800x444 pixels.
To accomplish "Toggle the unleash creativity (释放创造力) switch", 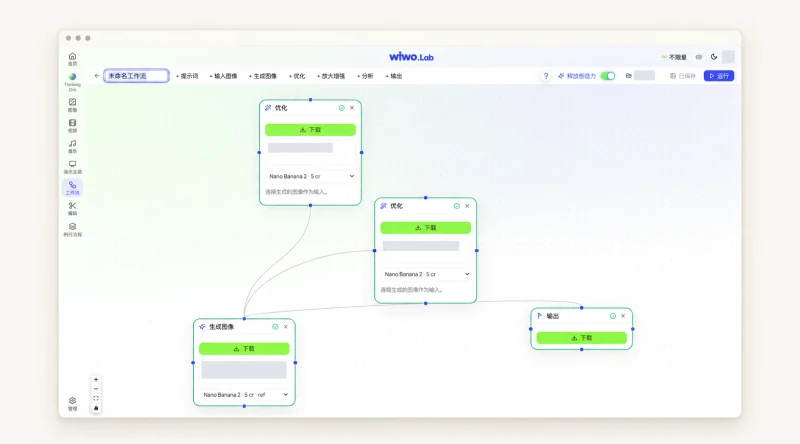I will [608, 76].
